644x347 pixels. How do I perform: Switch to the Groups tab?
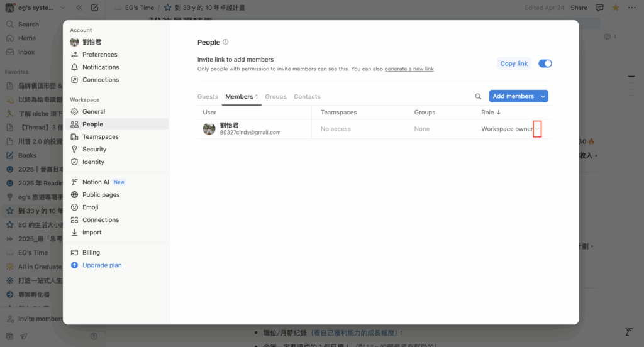click(x=275, y=97)
